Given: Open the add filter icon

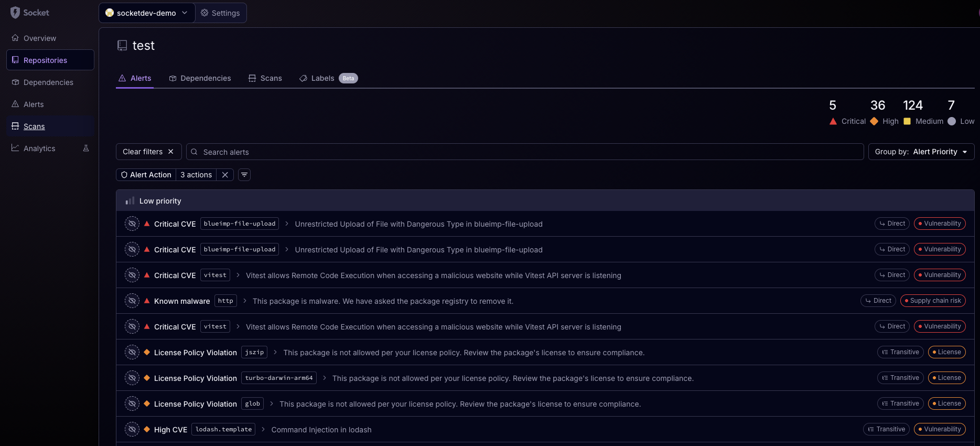Looking at the screenshot, I should coord(244,175).
